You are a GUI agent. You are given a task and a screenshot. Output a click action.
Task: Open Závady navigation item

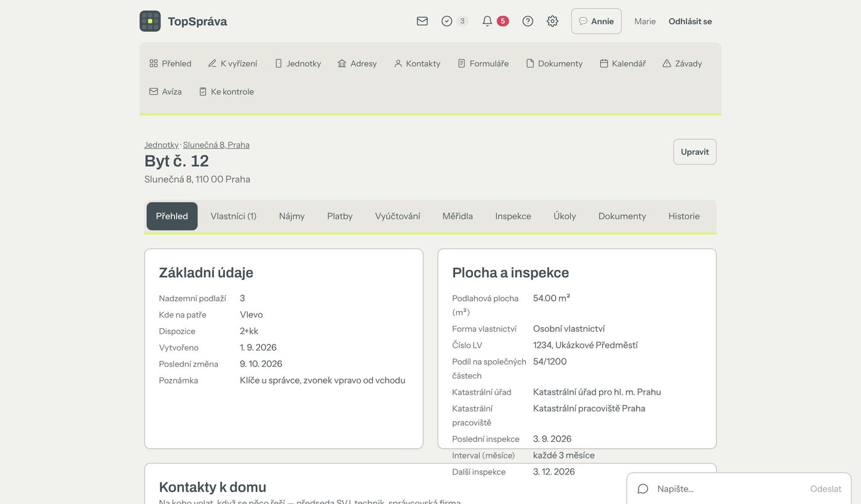point(682,63)
